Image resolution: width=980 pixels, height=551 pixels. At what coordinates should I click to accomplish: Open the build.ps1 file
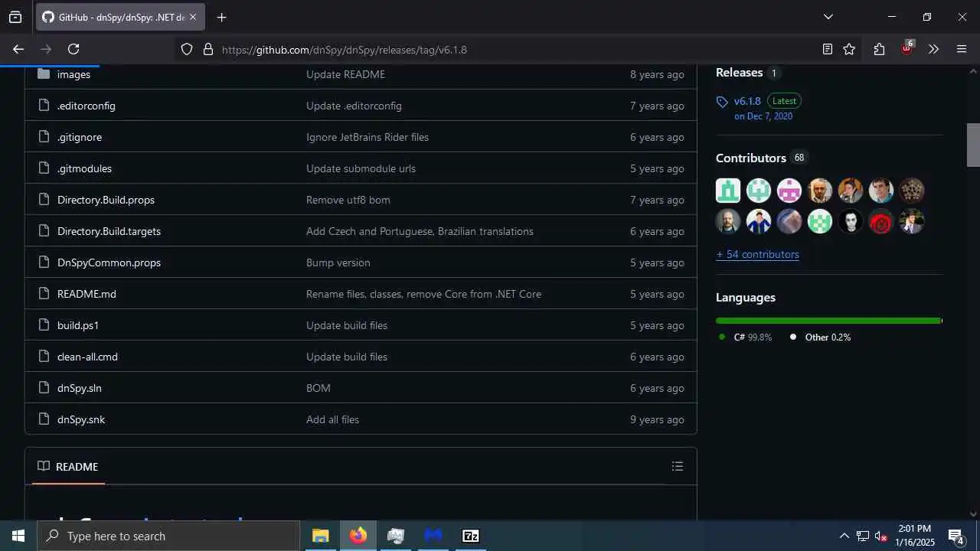[78, 325]
